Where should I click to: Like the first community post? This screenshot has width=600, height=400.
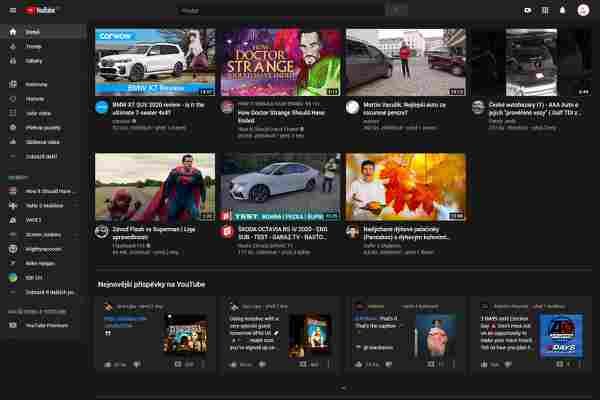110,365
